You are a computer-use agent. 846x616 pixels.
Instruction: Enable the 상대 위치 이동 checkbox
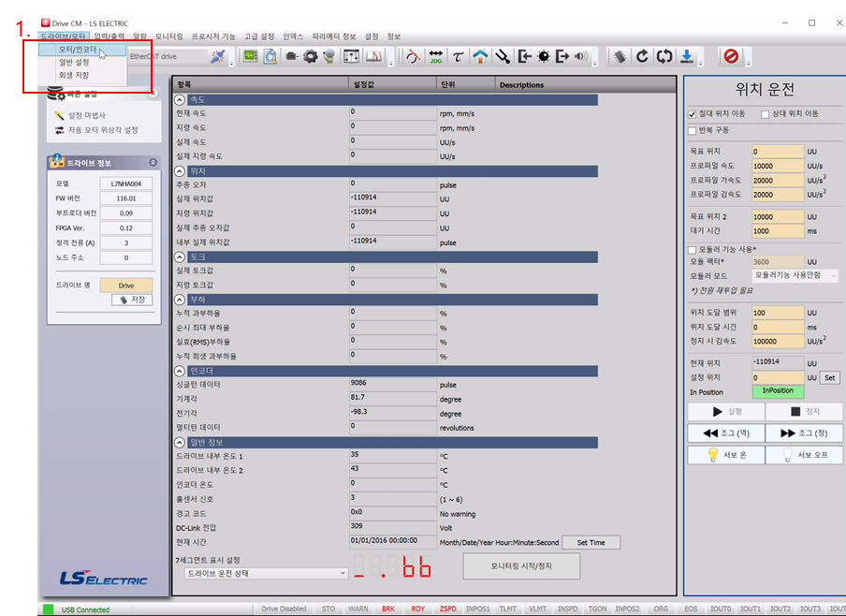pos(764,113)
